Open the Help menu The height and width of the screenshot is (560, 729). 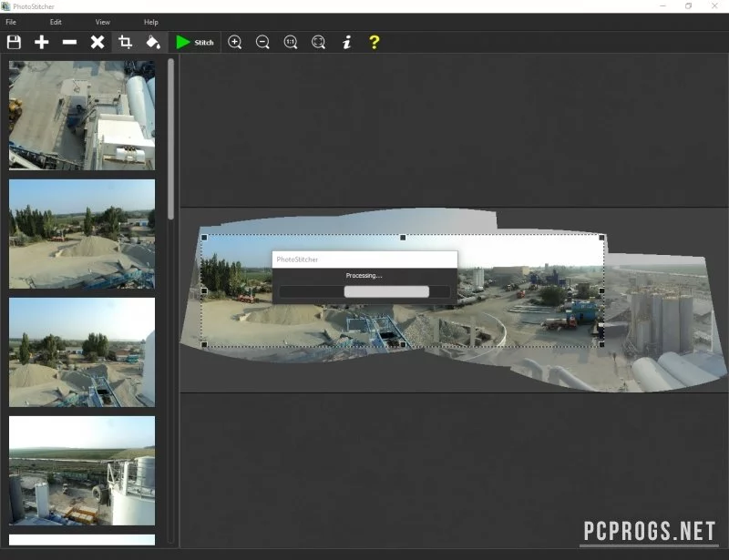(150, 22)
